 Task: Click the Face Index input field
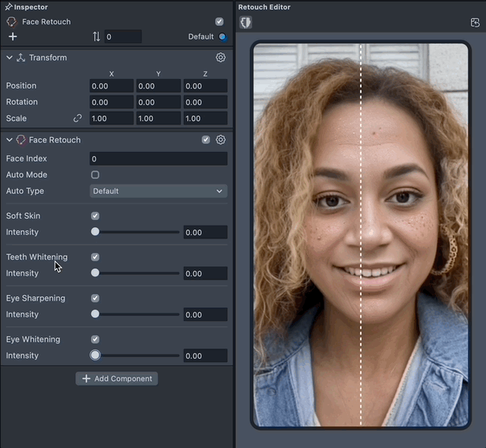click(158, 159)
